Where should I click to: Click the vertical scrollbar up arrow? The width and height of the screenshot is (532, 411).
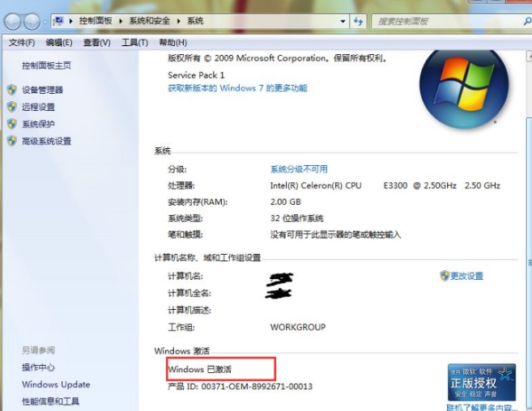click(x=529, y=56)
